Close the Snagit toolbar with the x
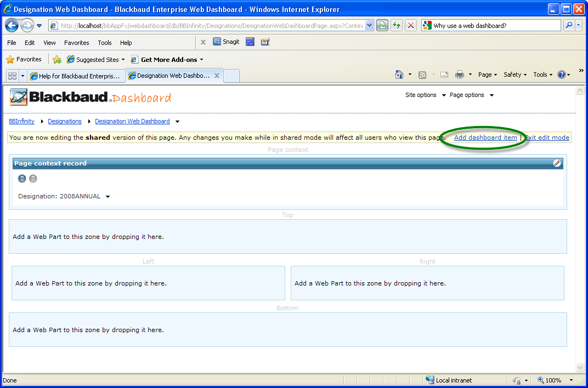 (x=203, y=42)
